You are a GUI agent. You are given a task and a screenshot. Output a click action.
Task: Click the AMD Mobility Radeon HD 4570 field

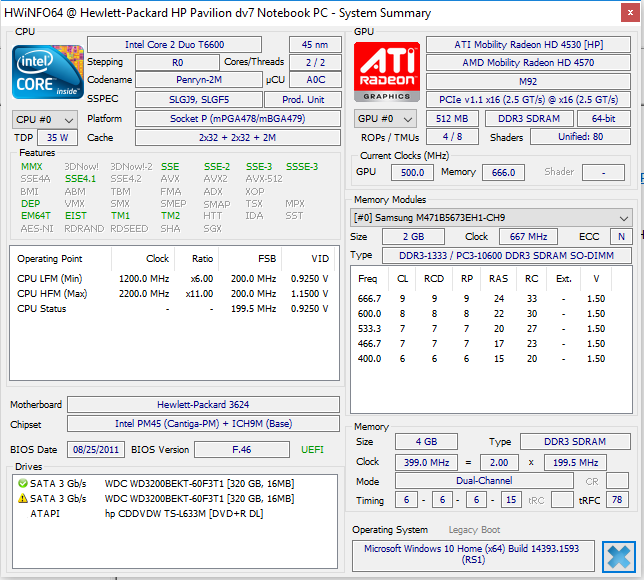(x=528, y=62)
